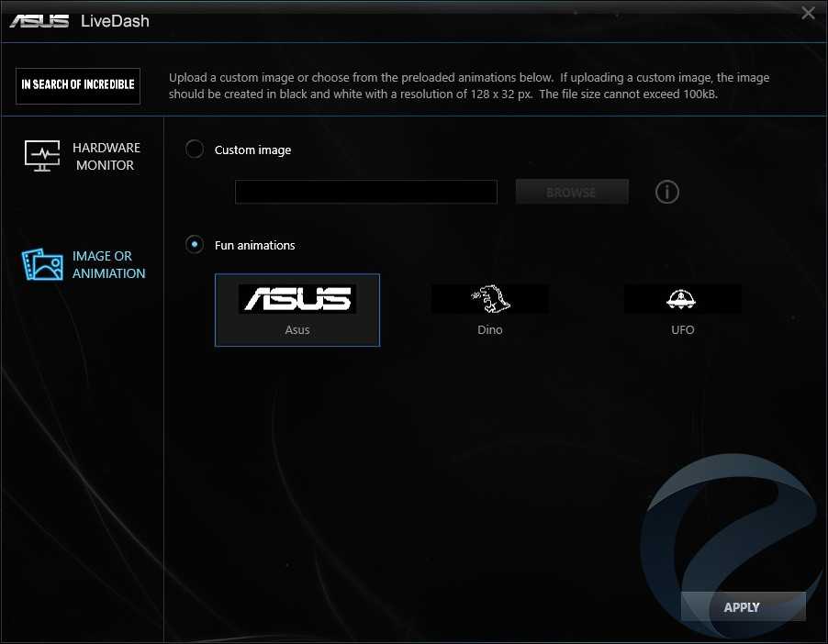Select the Fun animations radio button
This screenshot has height=644, width=828.
pos(195,245)
